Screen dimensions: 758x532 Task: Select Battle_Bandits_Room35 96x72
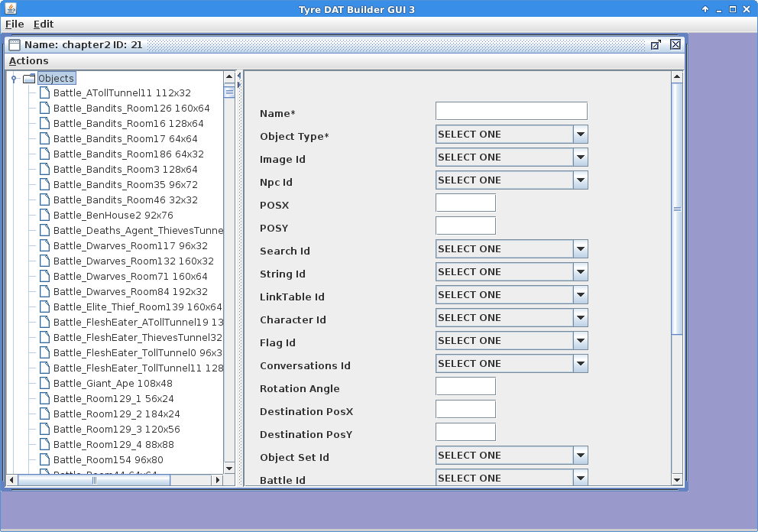pyautogui.click(x=125, y=185)
